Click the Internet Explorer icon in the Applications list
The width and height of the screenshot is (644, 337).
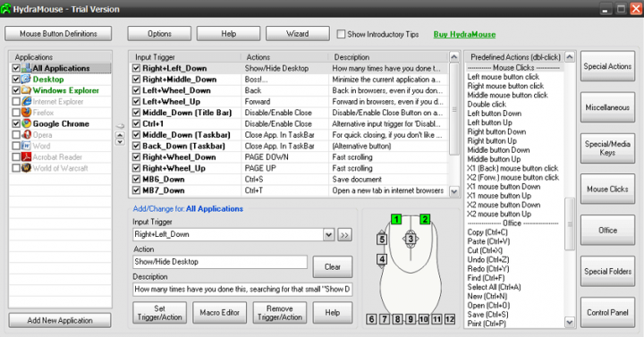26,101
